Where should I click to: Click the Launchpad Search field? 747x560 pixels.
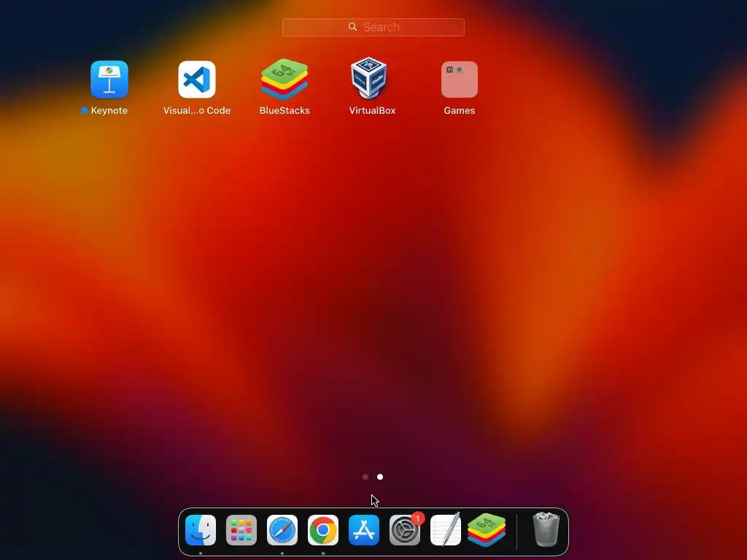coord(373,27)
